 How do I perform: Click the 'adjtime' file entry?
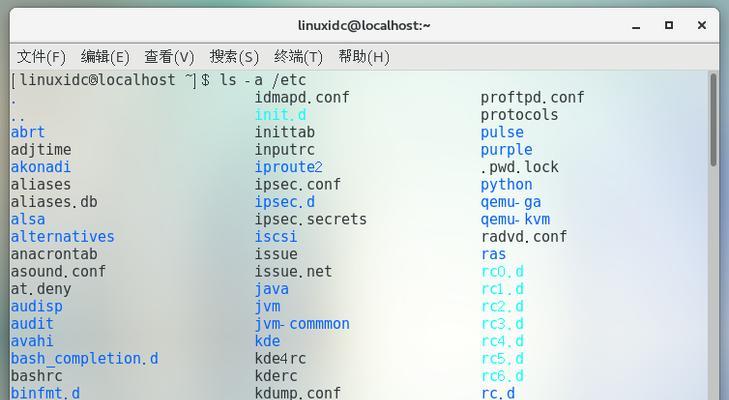41,150
